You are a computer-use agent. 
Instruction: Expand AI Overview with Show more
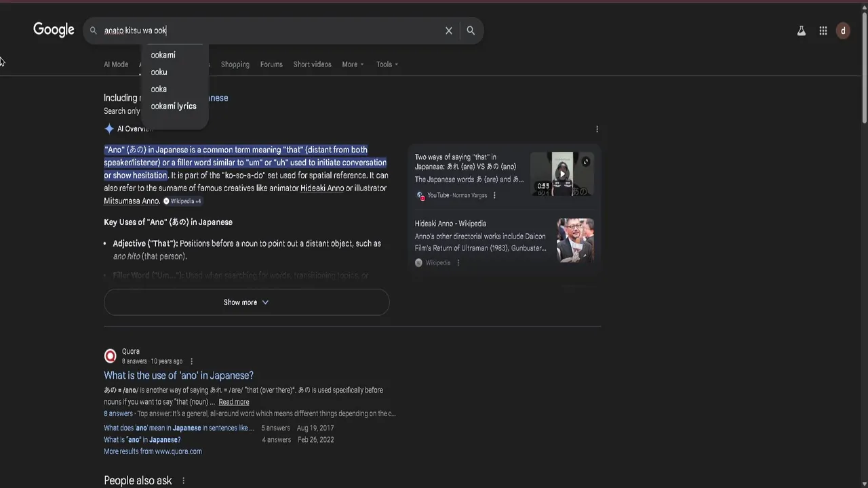(x=246, y=302)
